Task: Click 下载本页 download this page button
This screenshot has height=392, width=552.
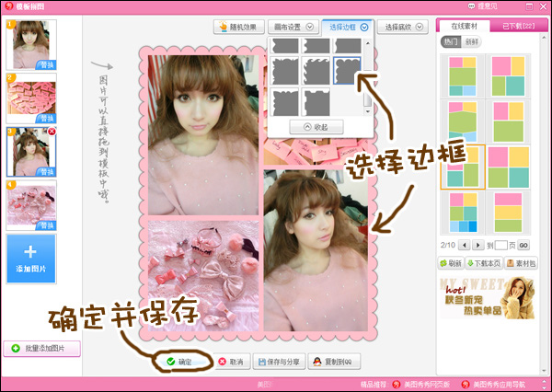Action: click(x=483, y=264)
